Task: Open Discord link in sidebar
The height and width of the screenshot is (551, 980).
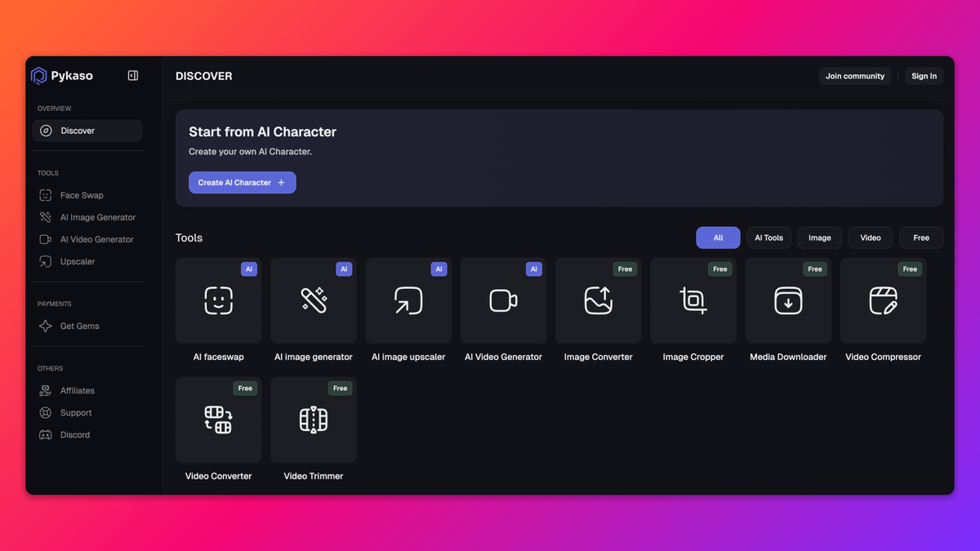Action: pos(74,435)
